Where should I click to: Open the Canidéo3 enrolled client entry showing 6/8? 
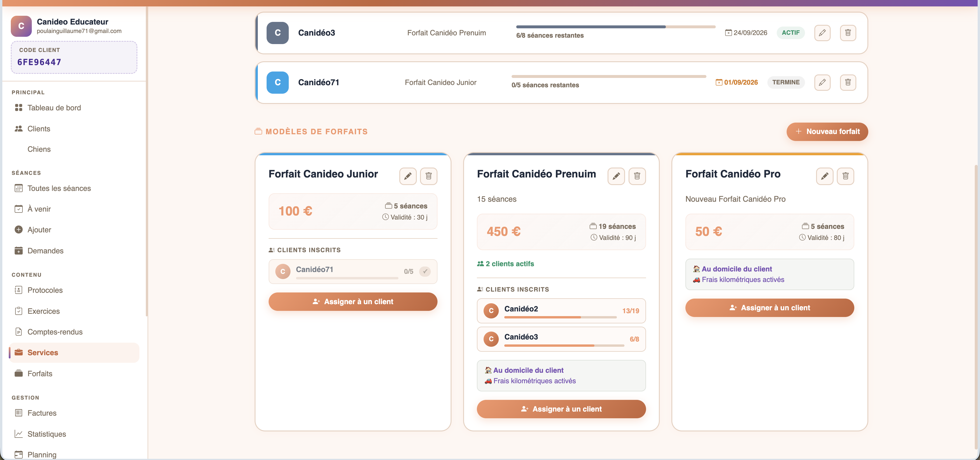561,339
